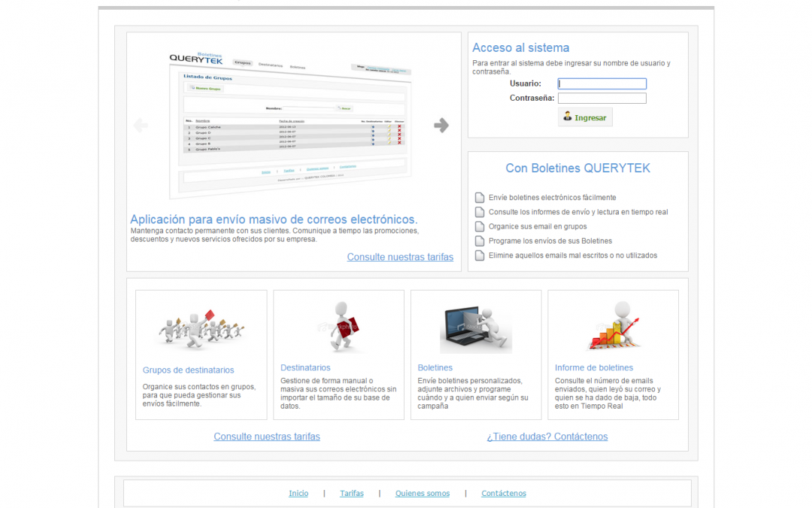
Task: Go to Inicio in footer menu
Action: tap(298, 494)
